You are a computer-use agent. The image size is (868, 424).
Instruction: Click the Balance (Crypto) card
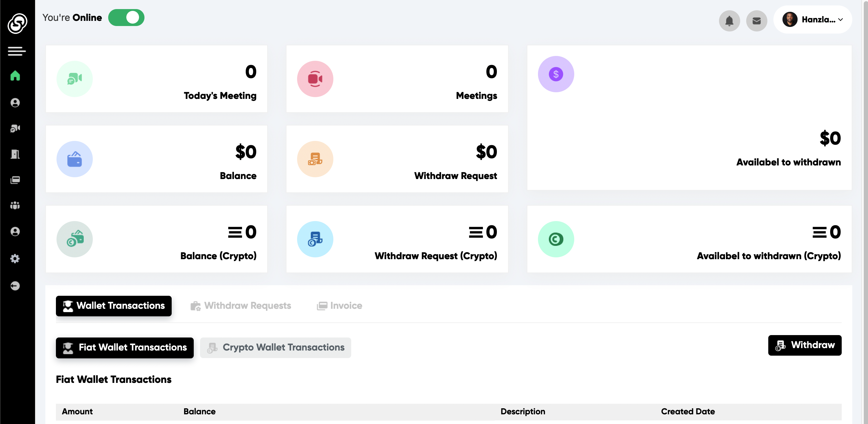[156, 239]
